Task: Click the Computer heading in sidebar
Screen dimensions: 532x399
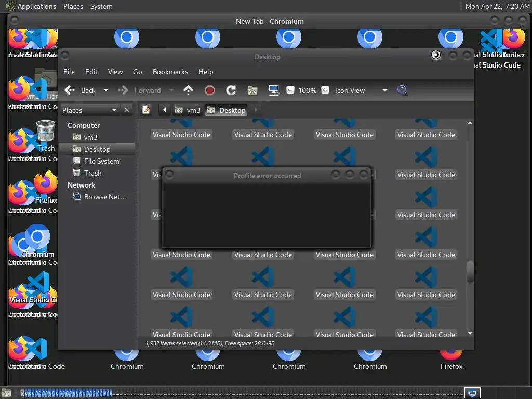Action: pos(84,125)
